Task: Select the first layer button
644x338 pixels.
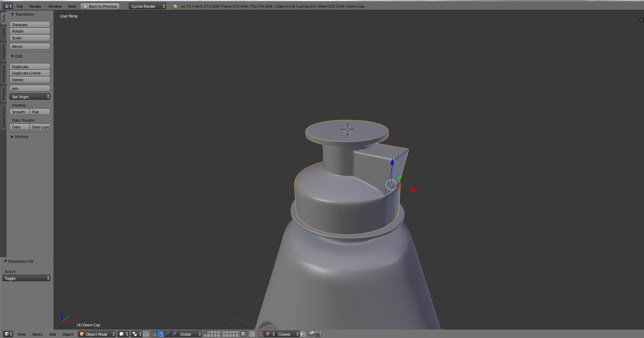Action: 205,332
